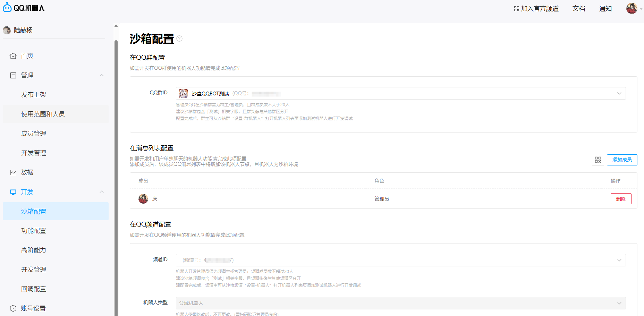Click the sidebar vertical scrollbar
The width and height of the screenshot is (644, 316).
click(x=116, y=173)
